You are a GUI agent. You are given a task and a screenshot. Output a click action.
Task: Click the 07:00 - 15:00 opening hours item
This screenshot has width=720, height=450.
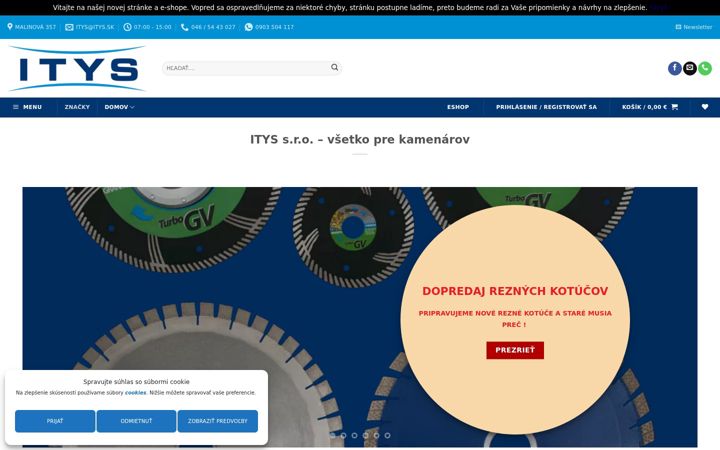pos(147,27)
